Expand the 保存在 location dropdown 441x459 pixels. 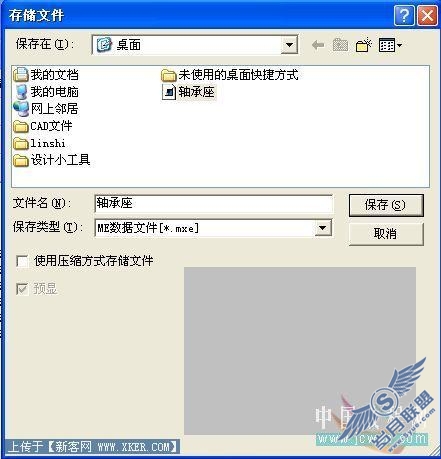tap(289, 44)
